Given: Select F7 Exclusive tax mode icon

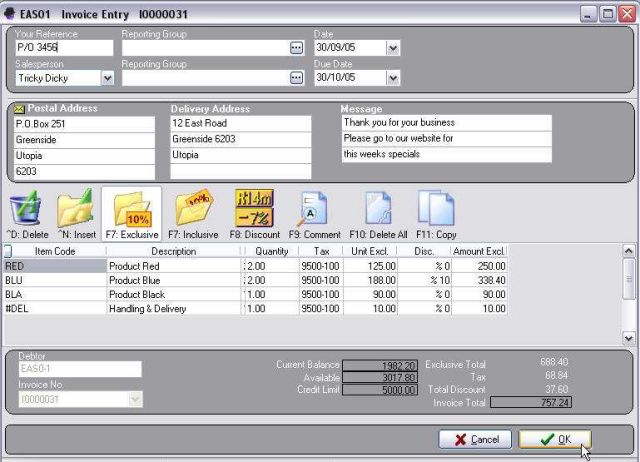Looking at the screenshot, I should pos(131,210).
